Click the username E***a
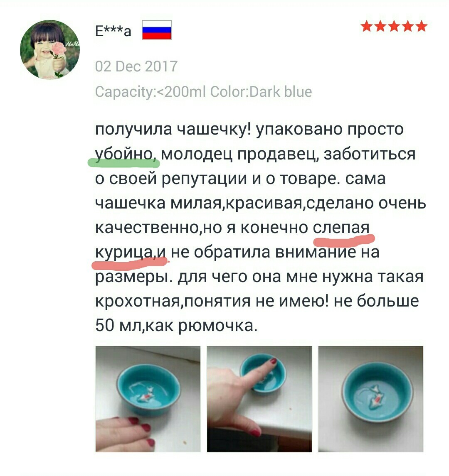The height and width of the screenshot is (476, 449). 113,31
